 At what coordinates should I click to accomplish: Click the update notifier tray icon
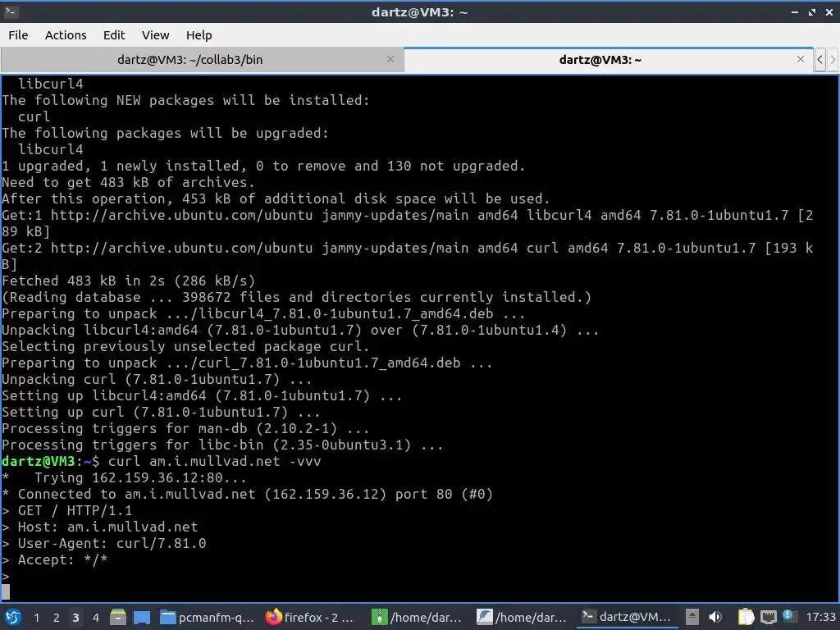(x=788, y=616)
